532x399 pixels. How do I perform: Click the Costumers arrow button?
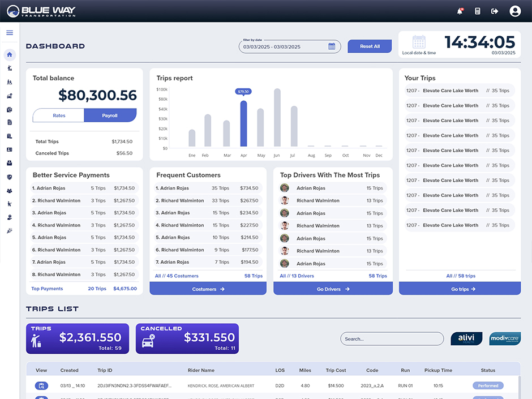(208, 289)
